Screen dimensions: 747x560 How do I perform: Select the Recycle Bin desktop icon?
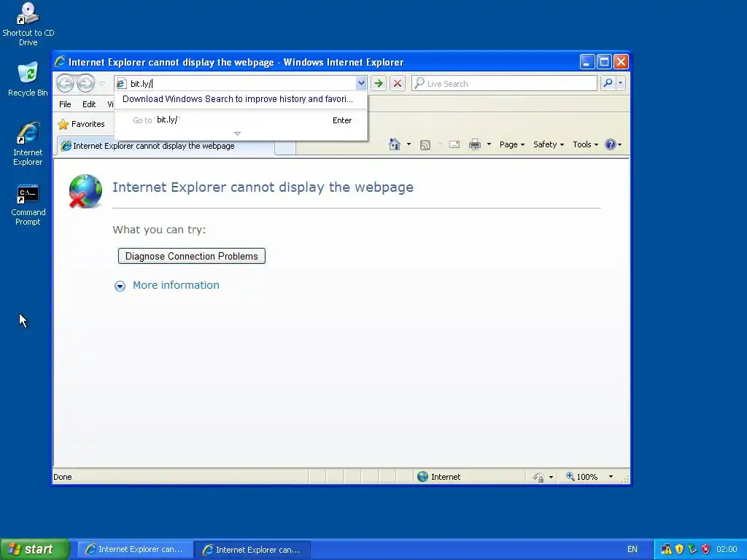(x=28, y=79)
